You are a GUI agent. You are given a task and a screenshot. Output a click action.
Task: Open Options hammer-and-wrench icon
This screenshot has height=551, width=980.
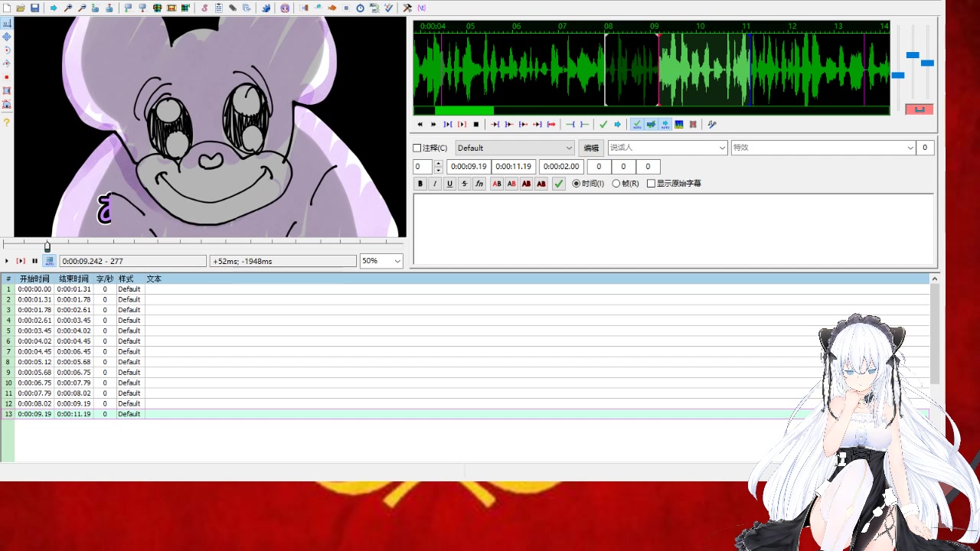point(407,8)
